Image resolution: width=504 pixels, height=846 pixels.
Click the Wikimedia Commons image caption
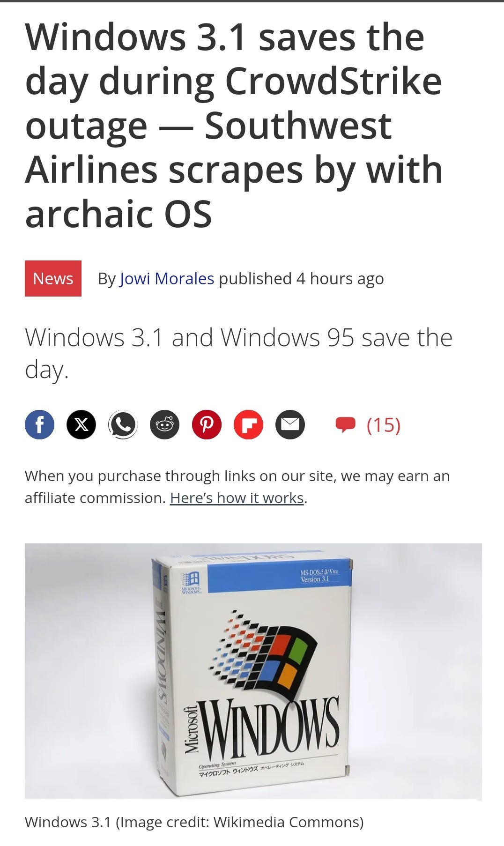(194, 822)
